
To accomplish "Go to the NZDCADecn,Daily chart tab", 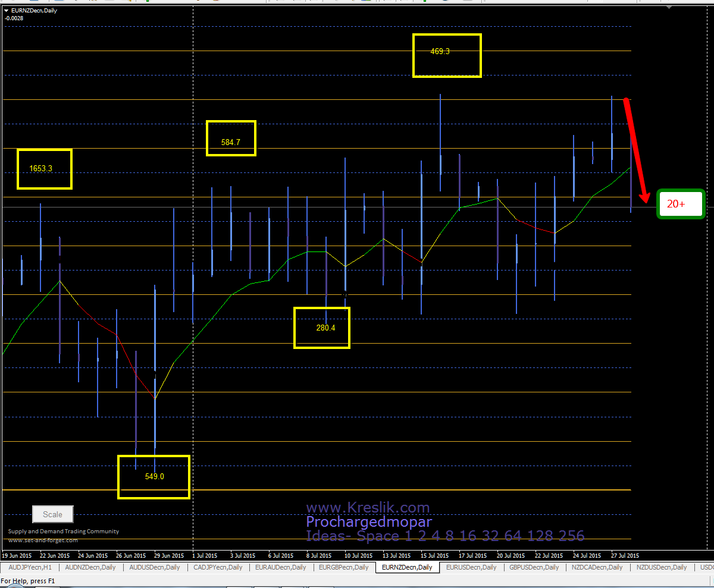I will click(597, 567).
